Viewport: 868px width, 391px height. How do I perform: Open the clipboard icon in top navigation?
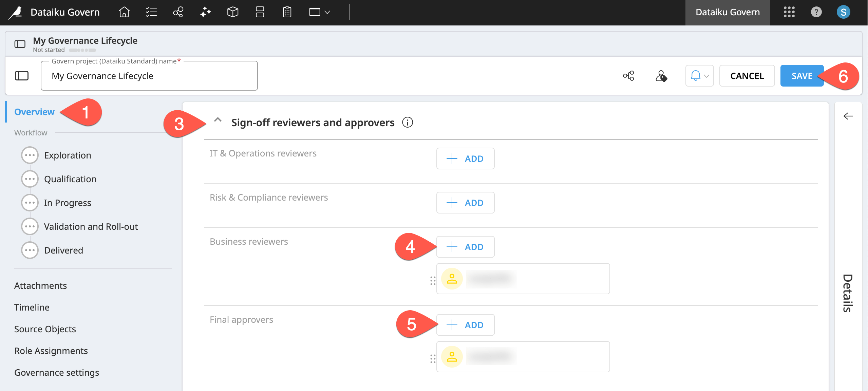(287, 12)
